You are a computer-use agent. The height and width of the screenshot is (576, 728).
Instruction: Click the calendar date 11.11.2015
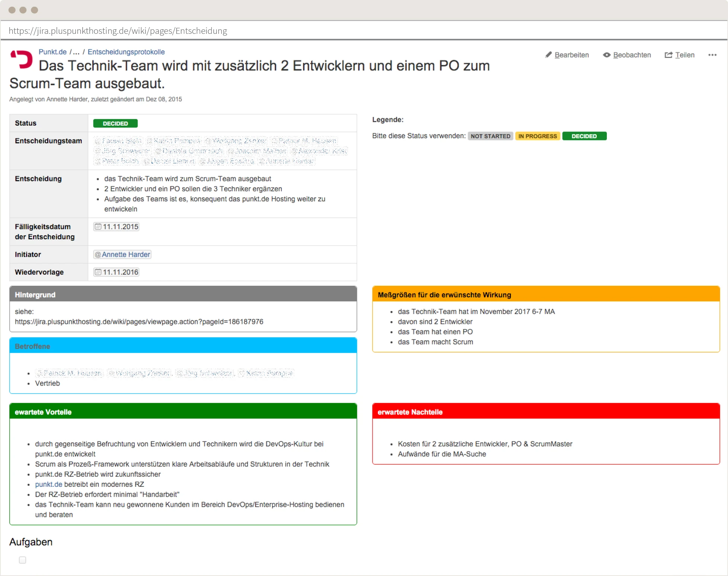coord(116,227)
